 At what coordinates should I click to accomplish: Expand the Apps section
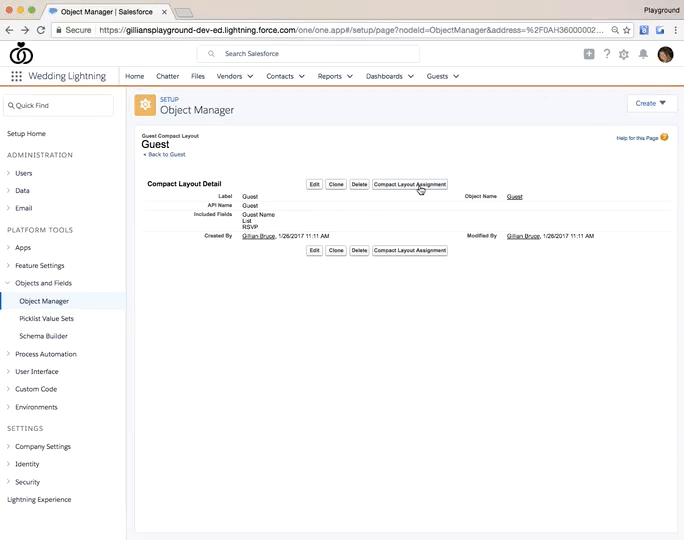(x=8, y=247)
